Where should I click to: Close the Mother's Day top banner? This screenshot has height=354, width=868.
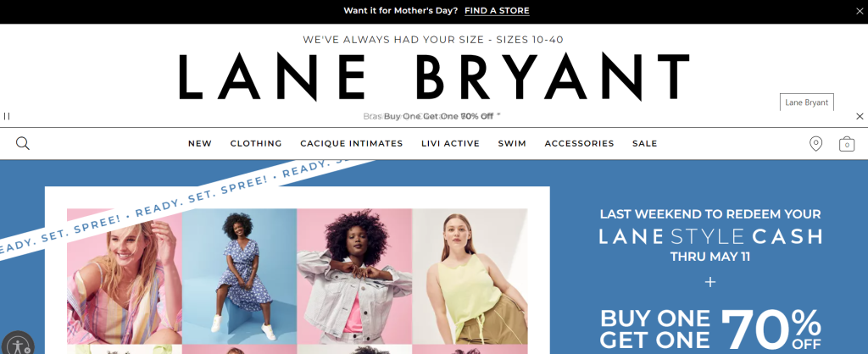click(x=860, y=11)
